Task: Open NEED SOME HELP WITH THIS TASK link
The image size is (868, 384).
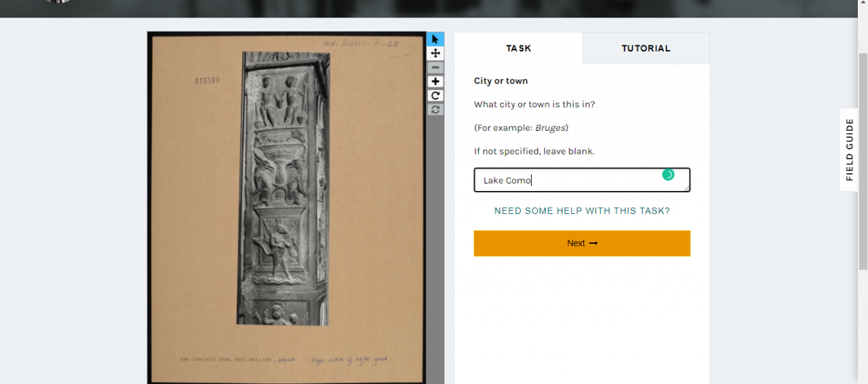Action: (x=582, y=211)
